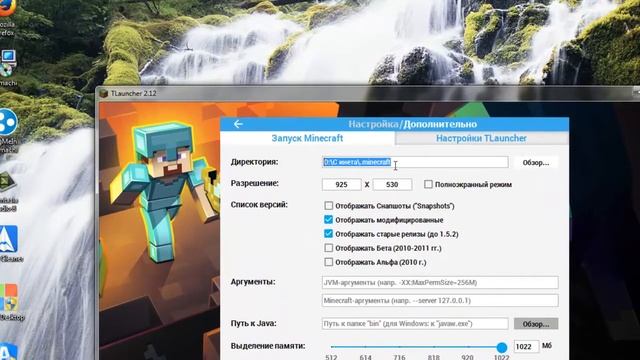Click the TLauncher title bar icon

[x=104, y=93]
